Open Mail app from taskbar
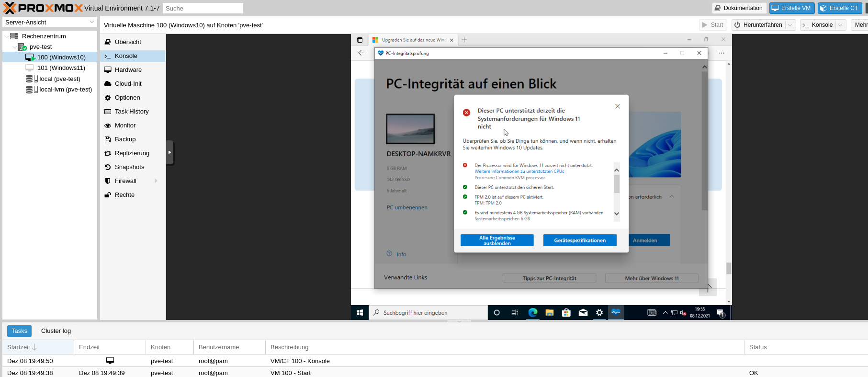 (x=583, y=313)
